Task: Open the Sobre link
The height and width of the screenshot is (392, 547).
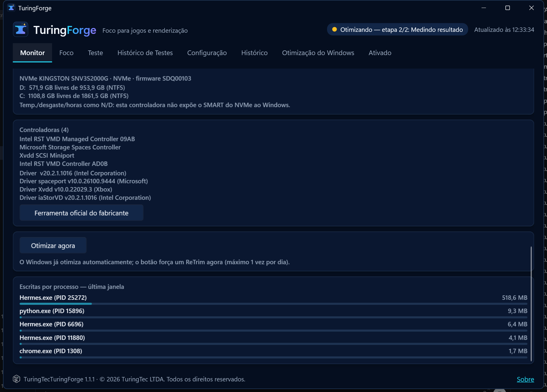Action: click(525, 379)
